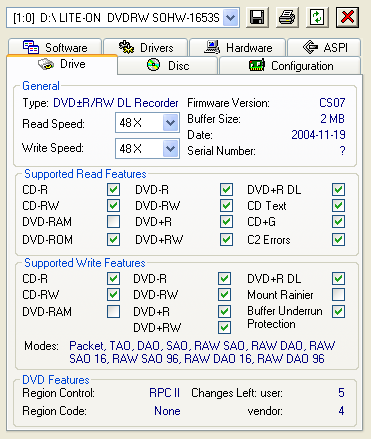Screen dimensions: 371x439
Task: Open the Configuration tab
Action: pyautogui.click(x=290, y=65)
